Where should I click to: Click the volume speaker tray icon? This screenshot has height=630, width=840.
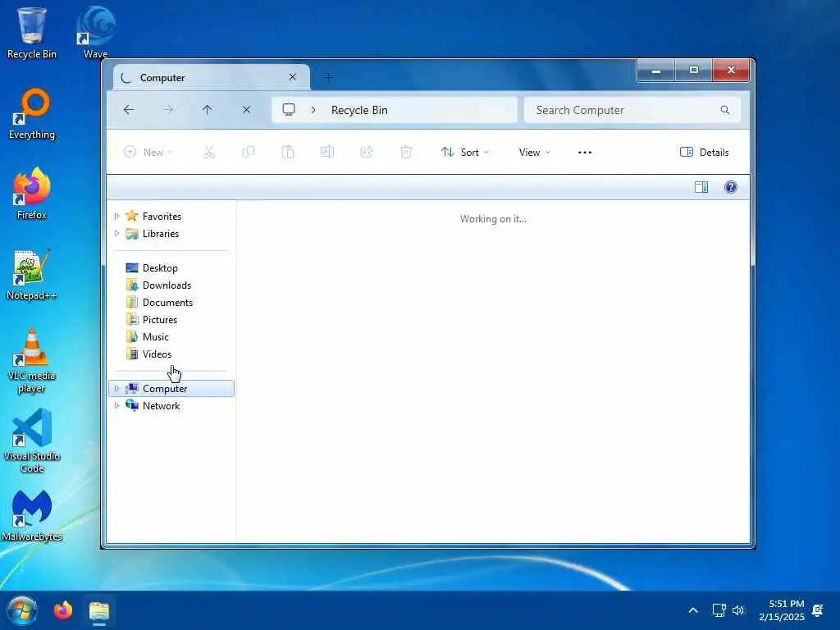point(738,610)
